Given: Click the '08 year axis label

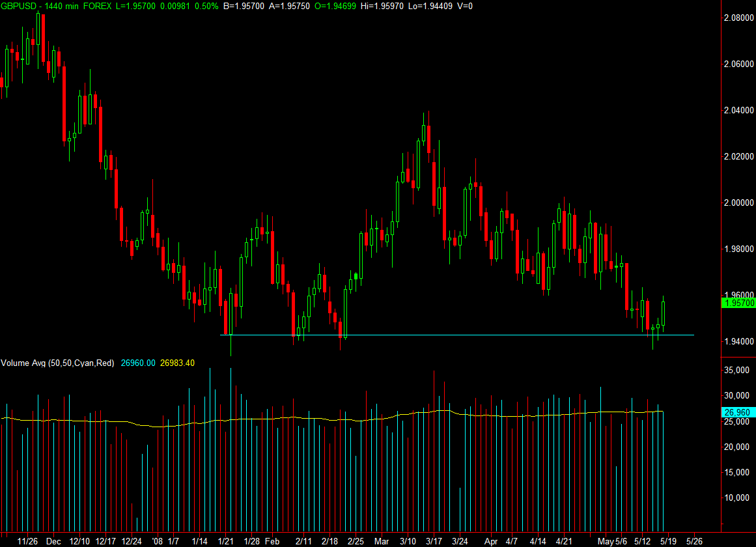Looking at the screenshot, I should 157,541.
